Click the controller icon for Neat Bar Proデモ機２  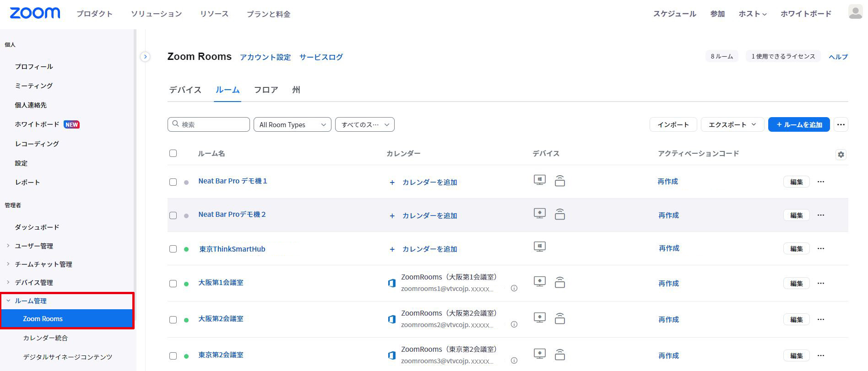click(x=559, y=214)
